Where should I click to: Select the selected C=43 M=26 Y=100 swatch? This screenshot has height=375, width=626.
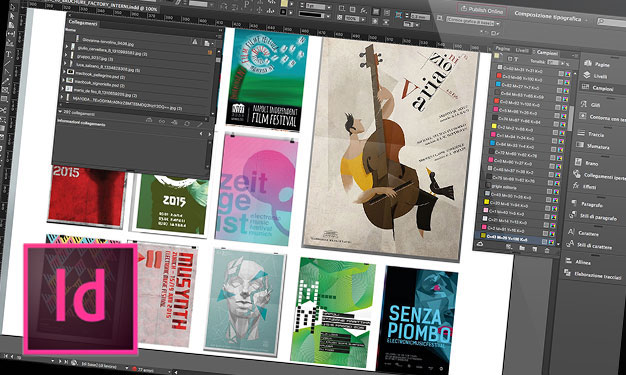516,238
